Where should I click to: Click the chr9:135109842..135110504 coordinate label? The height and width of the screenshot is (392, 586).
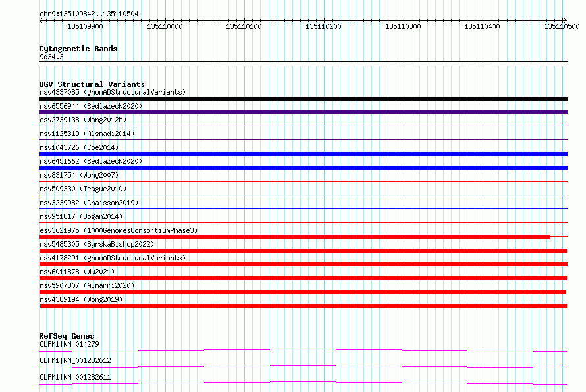[x=89, y=14]
